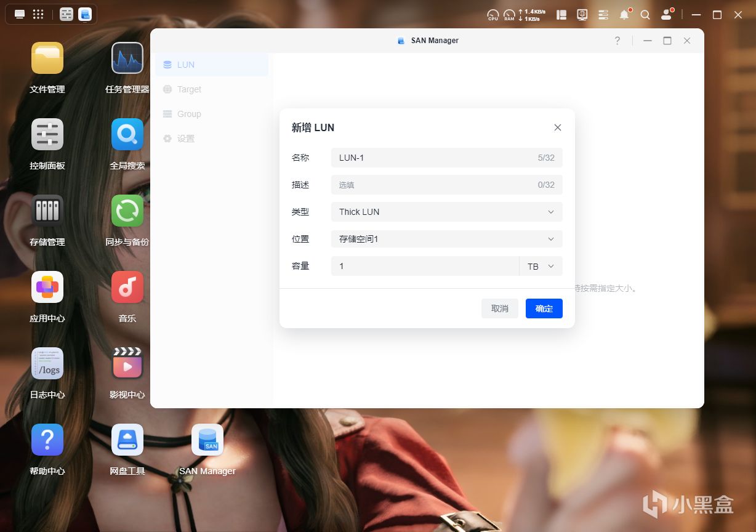
Task: Close the 新增 LUN dialog
Action: (x=558, y=127)
